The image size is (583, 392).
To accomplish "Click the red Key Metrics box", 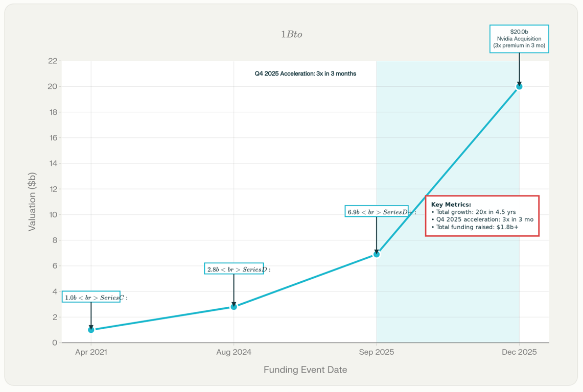I will pos(482,216).
